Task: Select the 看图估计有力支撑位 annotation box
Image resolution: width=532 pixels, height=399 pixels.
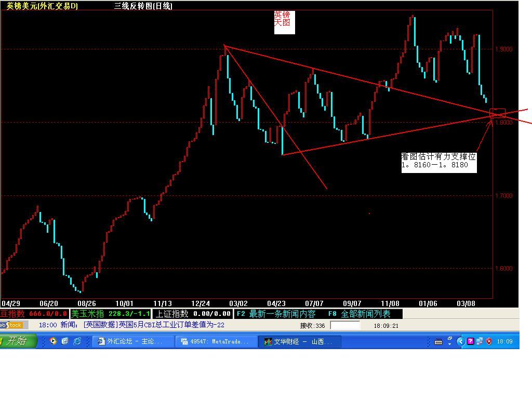Action: click(438, 163)
